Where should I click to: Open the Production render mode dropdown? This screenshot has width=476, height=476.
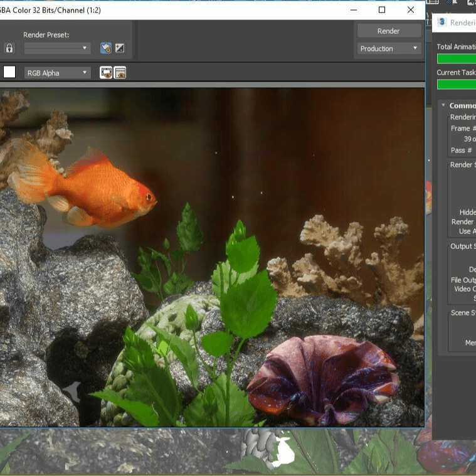point(389,48)
